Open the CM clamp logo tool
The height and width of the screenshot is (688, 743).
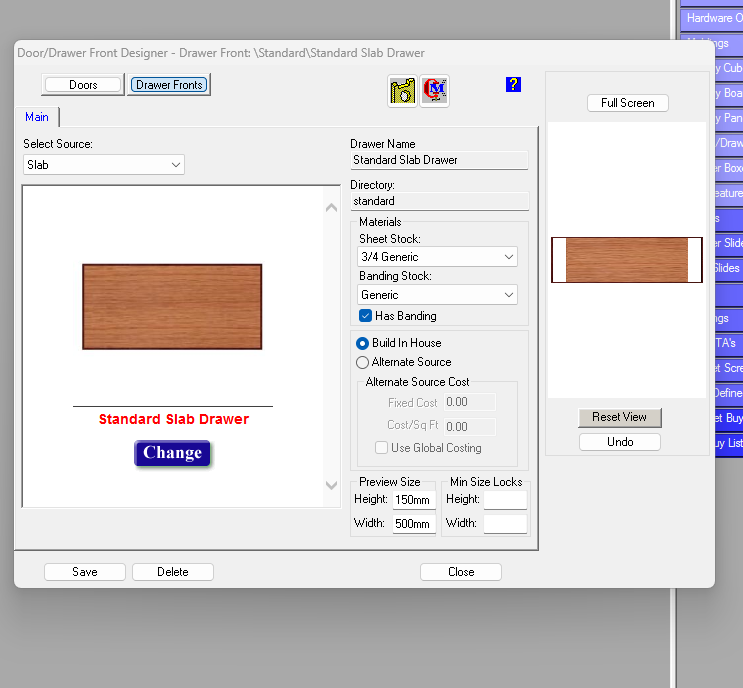(x=435, y=90)
